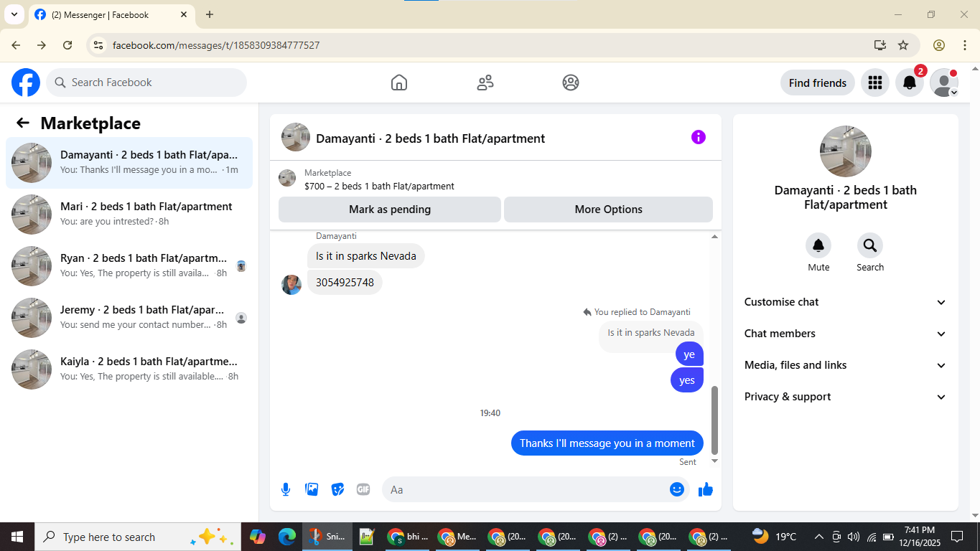Open the taskbar volume icon
The height and width of the screenshot is (551, 980).
point(854,537)
